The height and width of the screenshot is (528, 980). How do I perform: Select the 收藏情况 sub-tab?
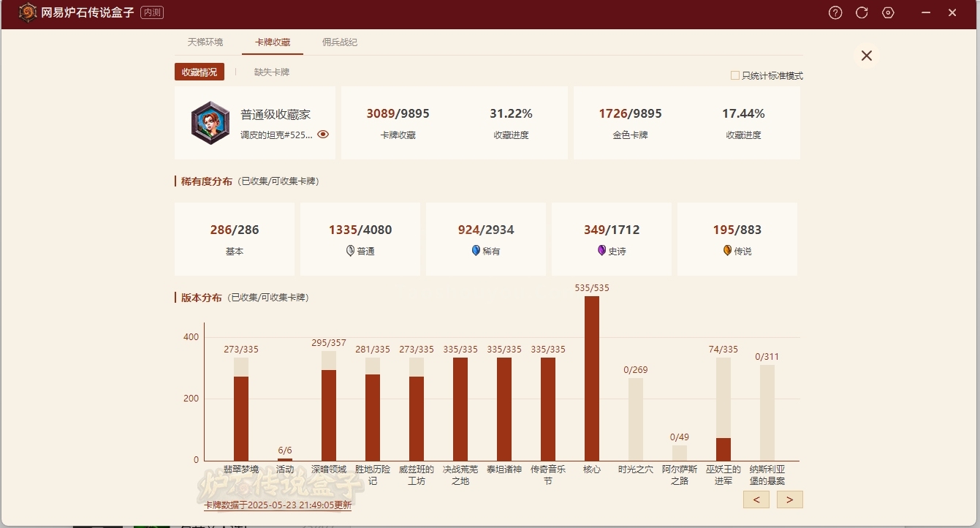(200, 72)
